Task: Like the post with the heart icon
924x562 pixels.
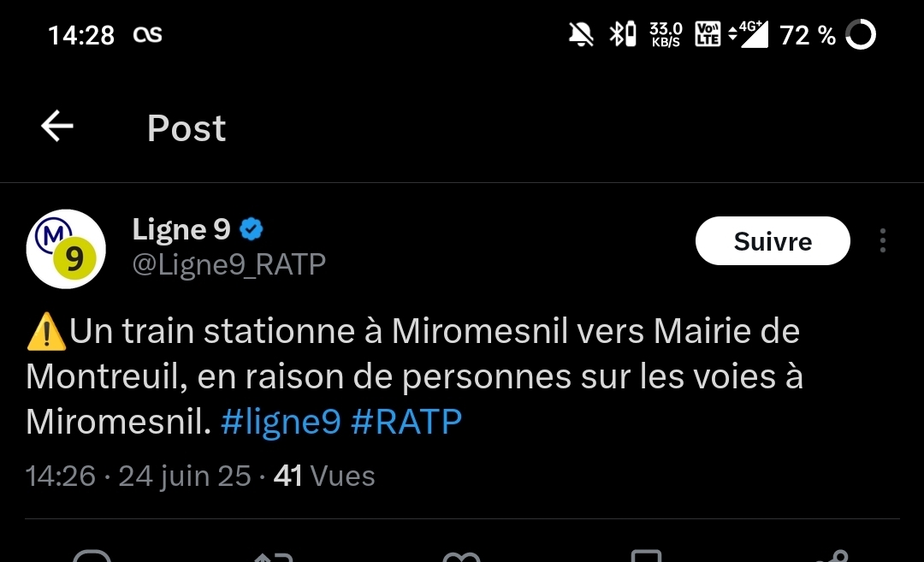Action: [462, 558]
